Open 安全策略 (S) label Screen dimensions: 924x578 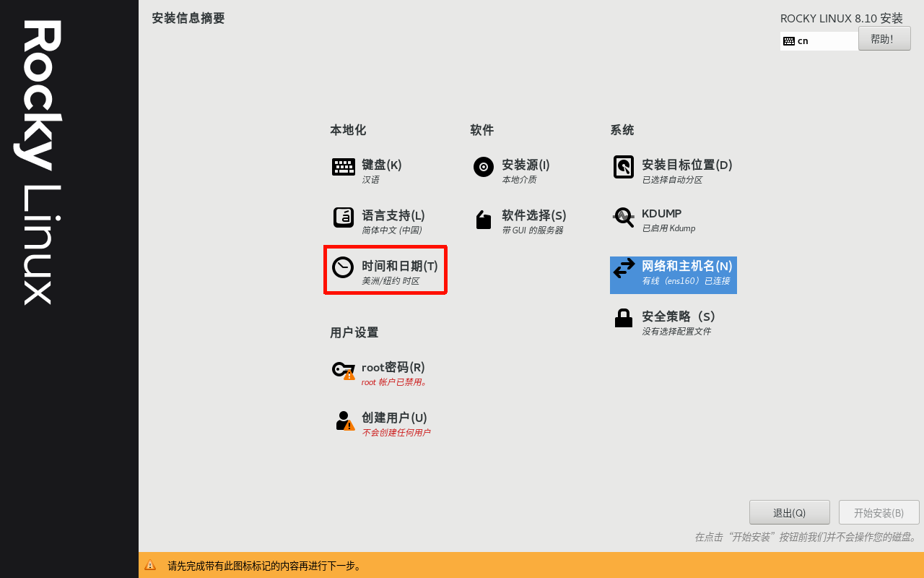tap(679, 316)
